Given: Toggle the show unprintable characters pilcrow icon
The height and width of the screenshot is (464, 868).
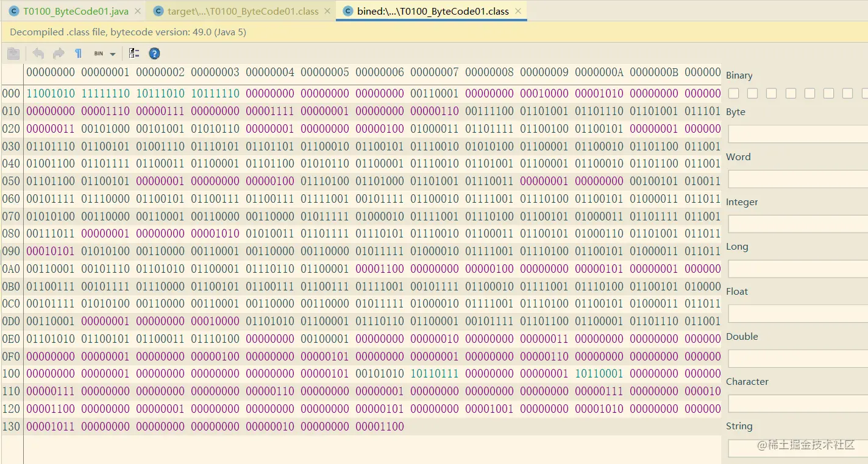Looking at the screenshot, I should pyautogui.click(x=78, y=54).
